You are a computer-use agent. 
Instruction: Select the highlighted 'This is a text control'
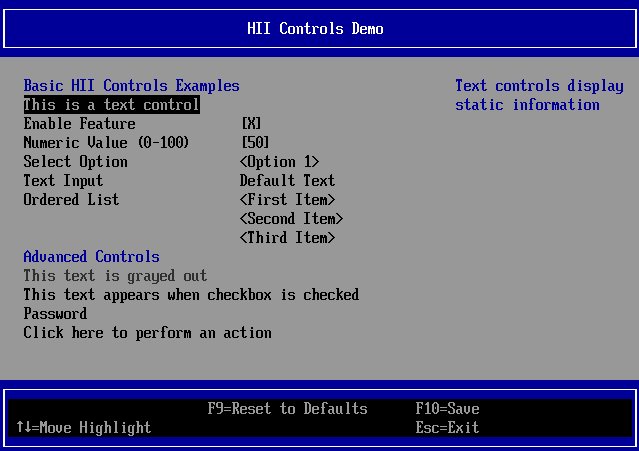tap(111, 105)
